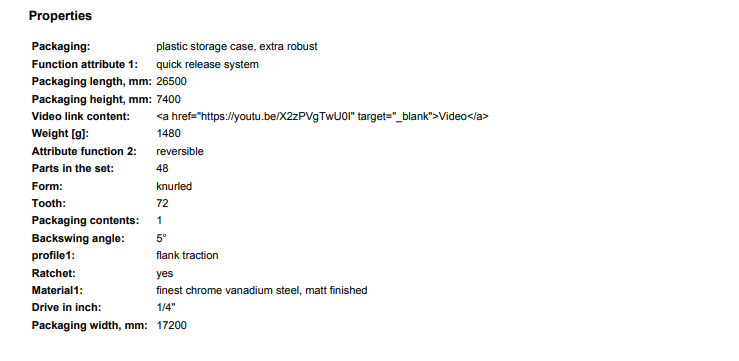Select the Video link content label
The width and height of the screenshot is (739, 361).
click(81, 116)
